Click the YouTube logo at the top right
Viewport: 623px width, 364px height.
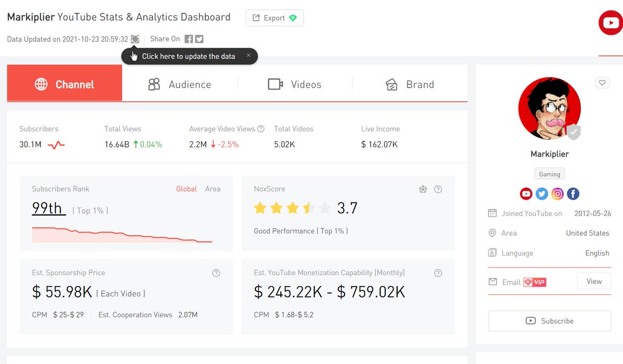click(x=611, y=23)
